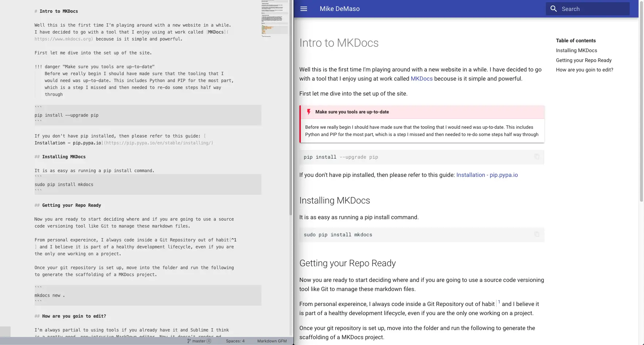The height and width of the screenshot is (345, 644).
Task: Click the danger lightning bolt admonition icon
Action: 309,112
